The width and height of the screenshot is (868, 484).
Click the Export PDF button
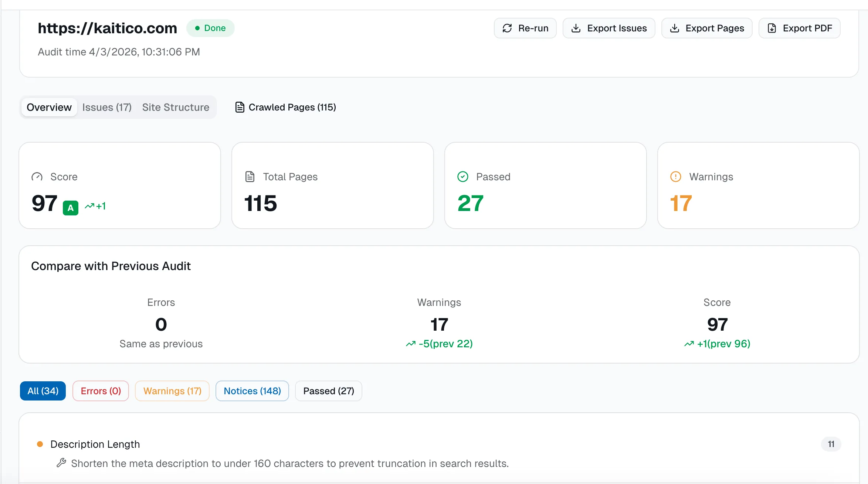[x=800, y=28]
